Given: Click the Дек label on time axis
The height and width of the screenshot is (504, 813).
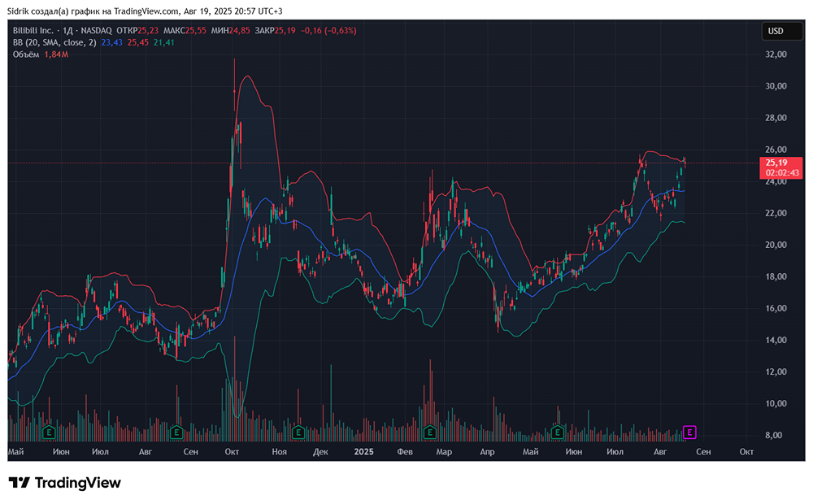Looking at the screenshot, I should (320, 452).
